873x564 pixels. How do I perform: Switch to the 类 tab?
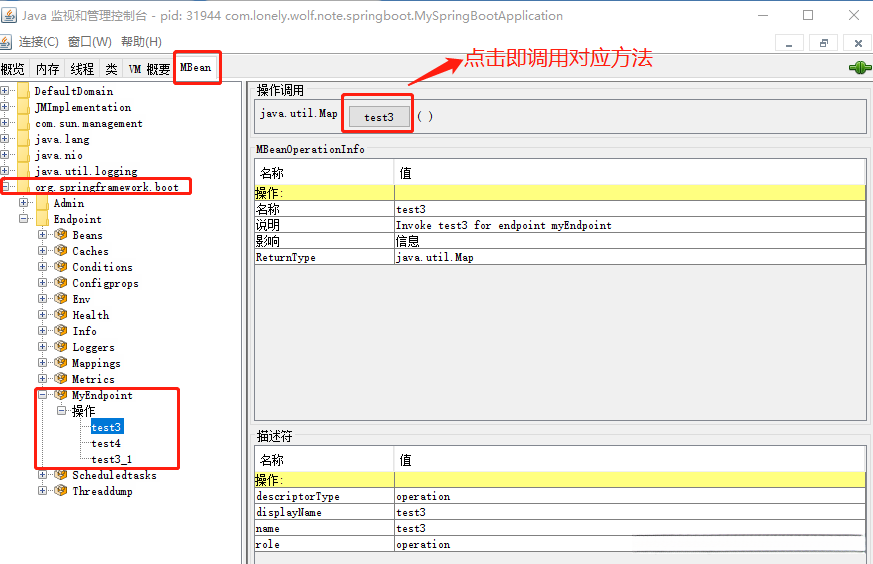coord(111,68)
